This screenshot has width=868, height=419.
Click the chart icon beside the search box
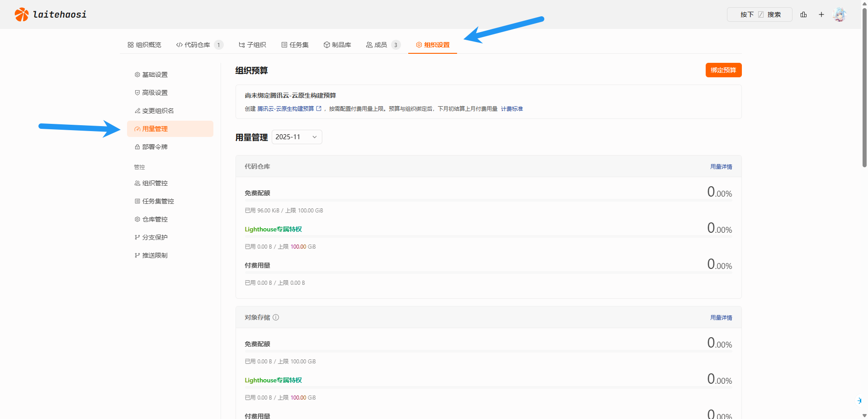803,14
